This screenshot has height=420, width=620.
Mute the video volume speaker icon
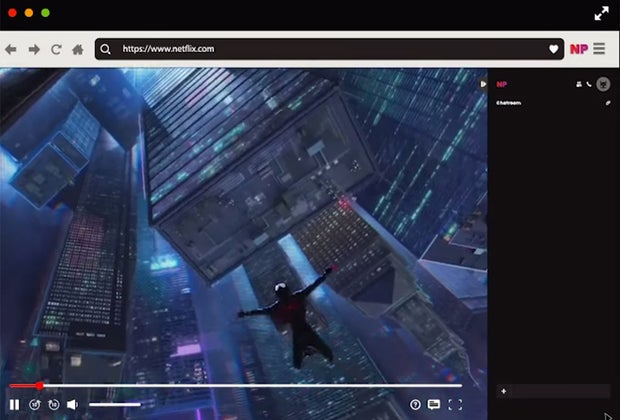tap(73, 404)
